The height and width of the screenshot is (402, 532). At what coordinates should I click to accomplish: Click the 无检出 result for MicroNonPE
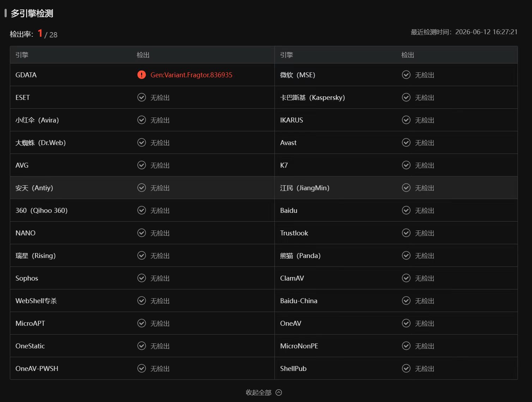pos(424,346)
